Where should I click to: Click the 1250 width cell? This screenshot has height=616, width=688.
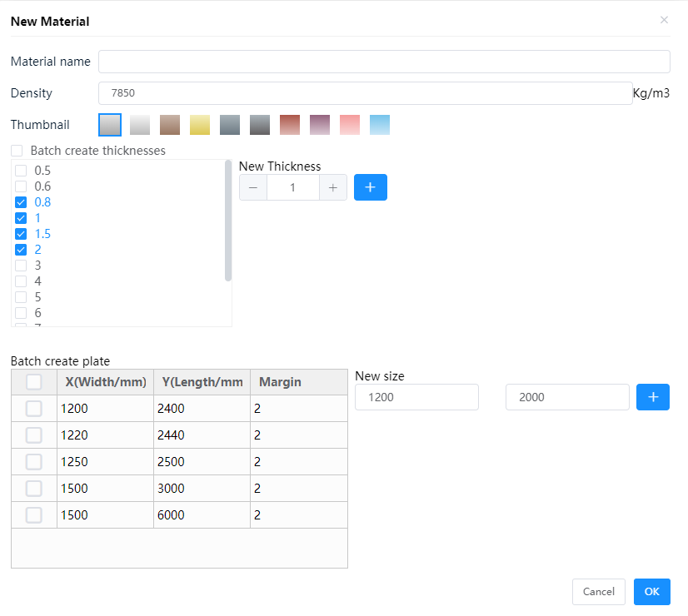coord(105,462)
